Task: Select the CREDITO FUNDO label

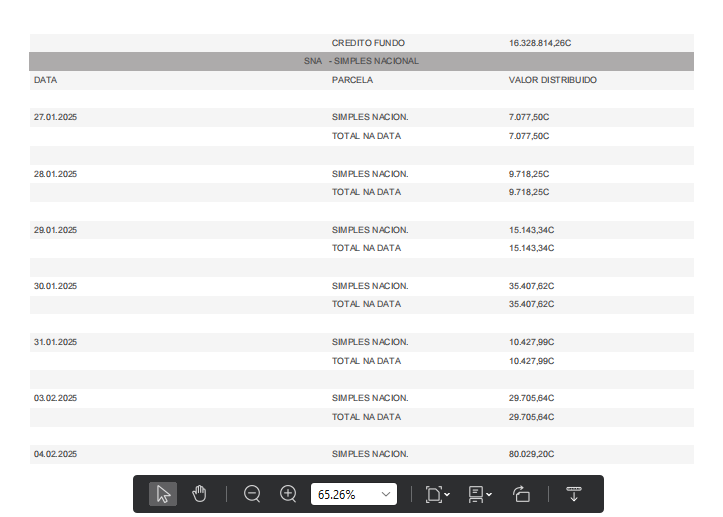Action: 368,43
